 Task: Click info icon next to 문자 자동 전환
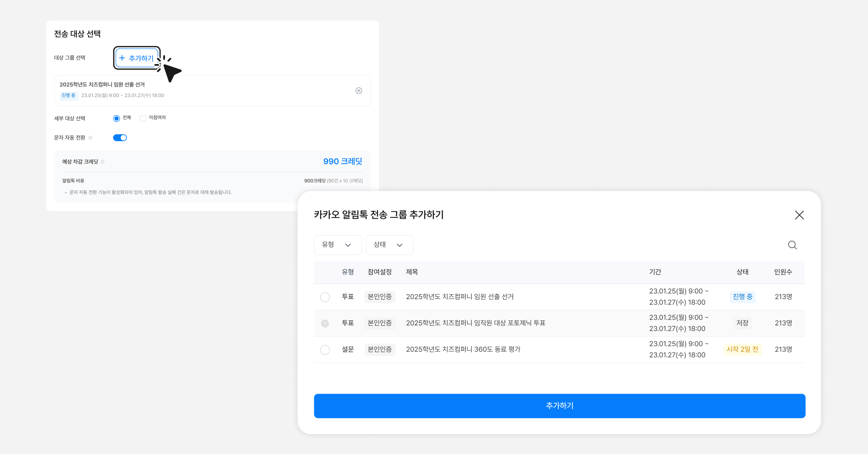91,138
